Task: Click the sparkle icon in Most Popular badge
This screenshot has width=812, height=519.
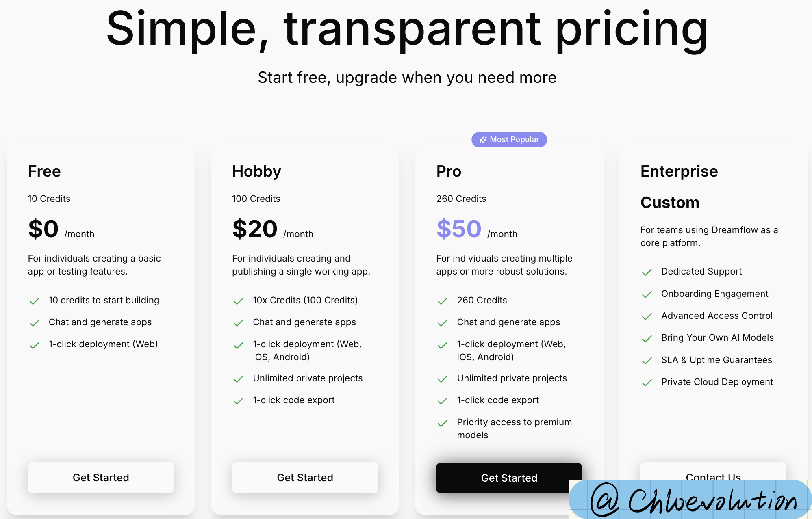Action: click(483, 140)
